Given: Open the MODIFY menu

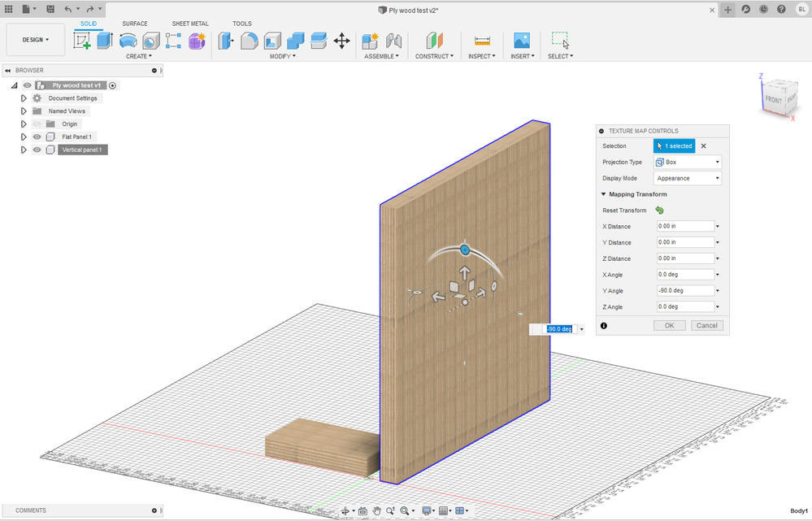Looking at the screenshot, I should (282, 56).
